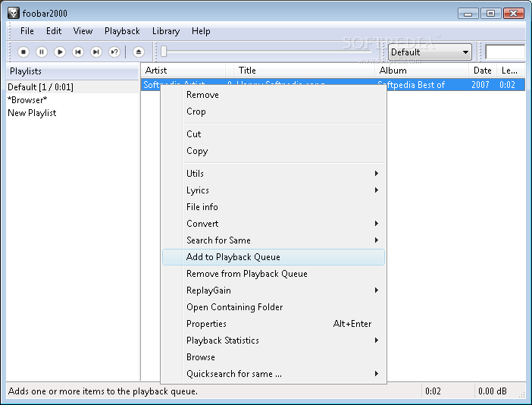Open the Library menu
532x405 pixels.
166,31
